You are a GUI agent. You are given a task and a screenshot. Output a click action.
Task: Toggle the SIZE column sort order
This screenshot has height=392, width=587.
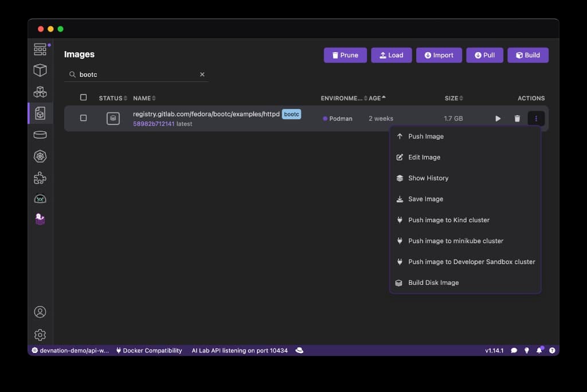[453, 98]
